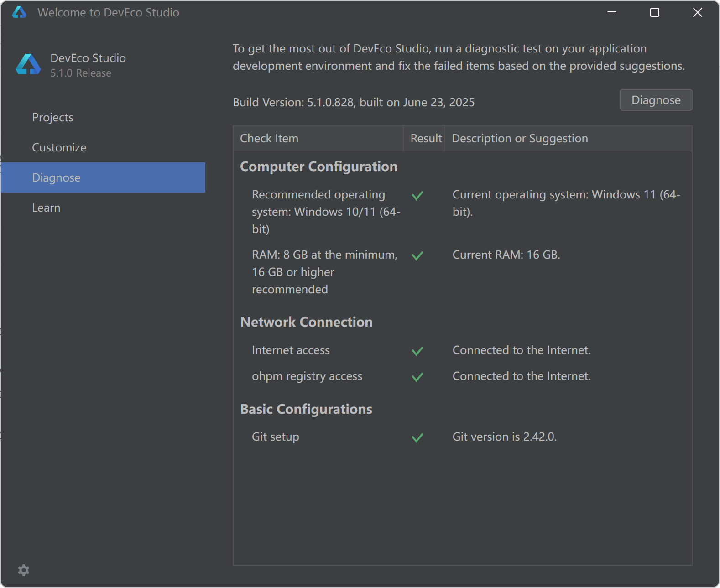Open the settings gear icon
720x588 pixels.
click(x=24, y=570)
